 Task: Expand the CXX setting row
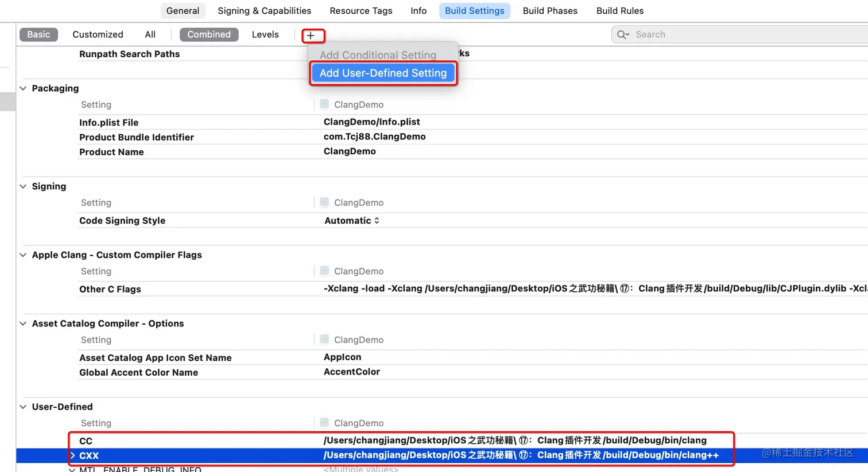click(x=72, y=455)
